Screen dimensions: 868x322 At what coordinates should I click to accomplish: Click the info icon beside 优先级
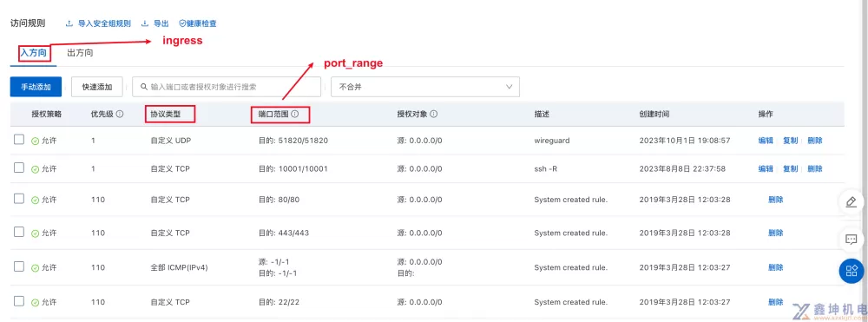[x=120, y=114]
